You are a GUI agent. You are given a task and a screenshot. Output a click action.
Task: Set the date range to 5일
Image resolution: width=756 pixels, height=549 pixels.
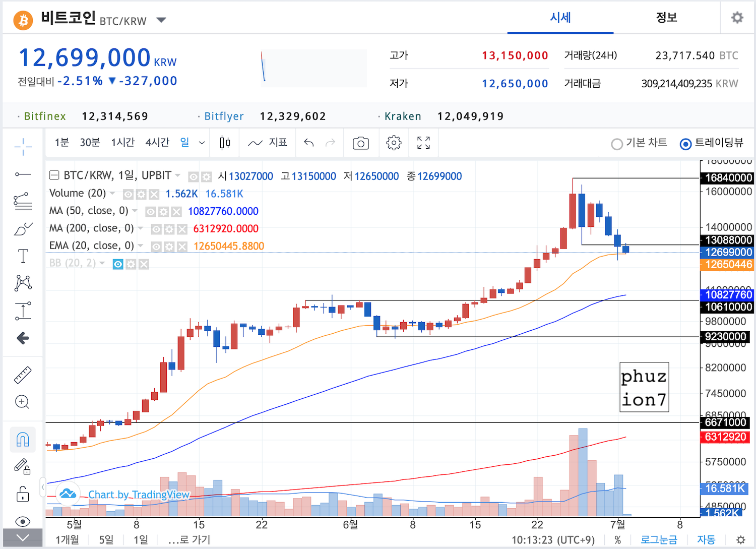(x=106, y=539)
